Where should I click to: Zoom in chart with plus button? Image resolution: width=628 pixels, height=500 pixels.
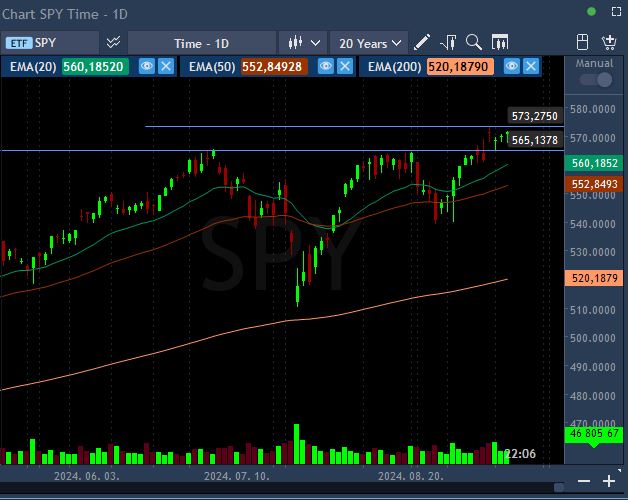click(x=609, y=481)
